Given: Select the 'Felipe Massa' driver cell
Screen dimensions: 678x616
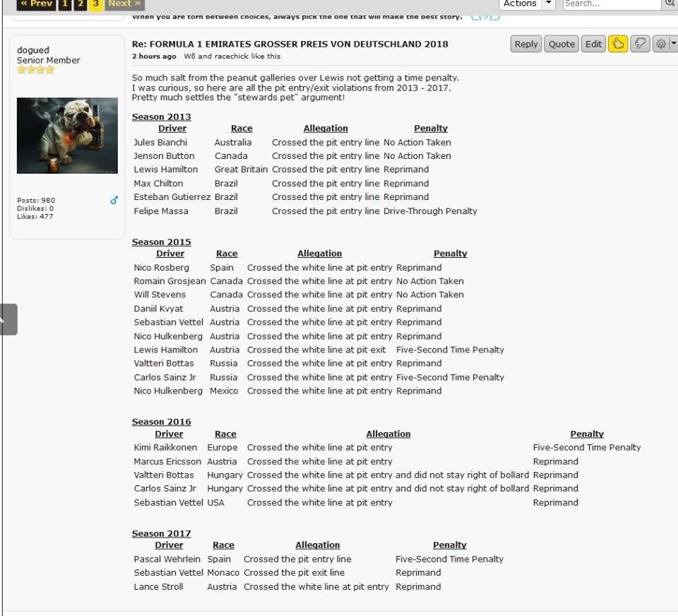Looking at the screenshot, I should [161, 211].
